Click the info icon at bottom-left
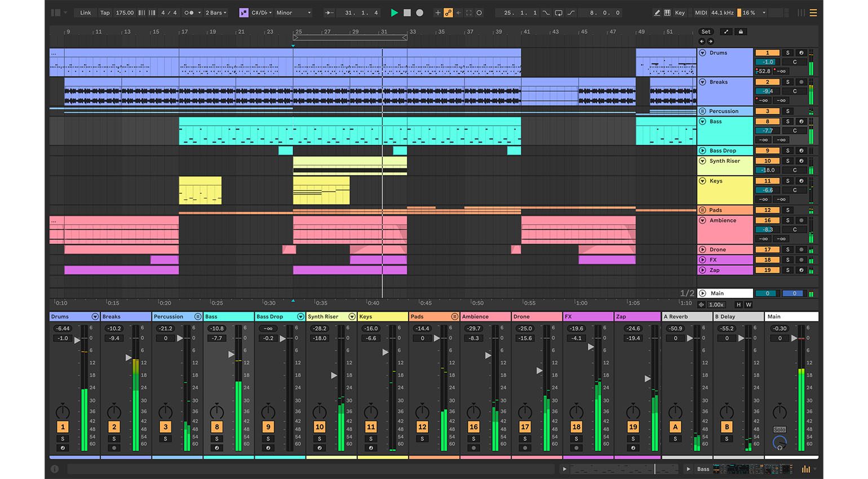This screenshot has width=868, height=479. [x=55, y=469]
